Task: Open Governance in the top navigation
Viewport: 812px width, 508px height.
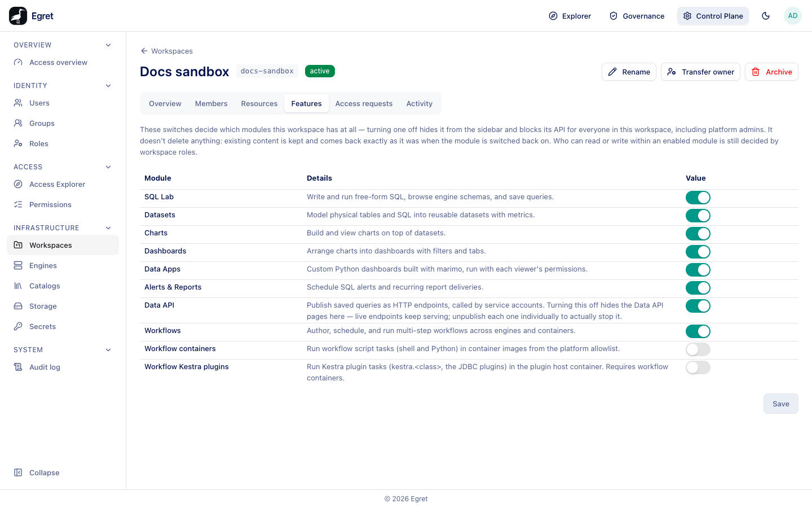Action: point(637,16)
